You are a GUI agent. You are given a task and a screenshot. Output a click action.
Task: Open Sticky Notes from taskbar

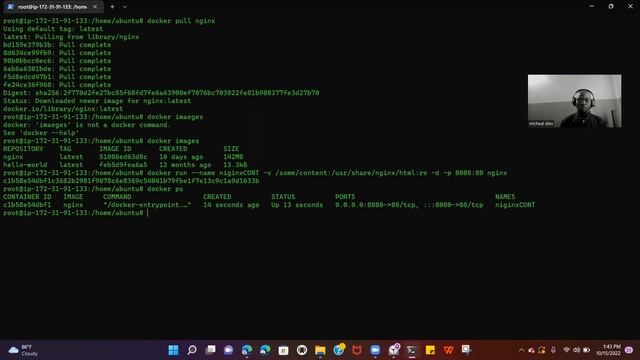click(x=430, y=350)
